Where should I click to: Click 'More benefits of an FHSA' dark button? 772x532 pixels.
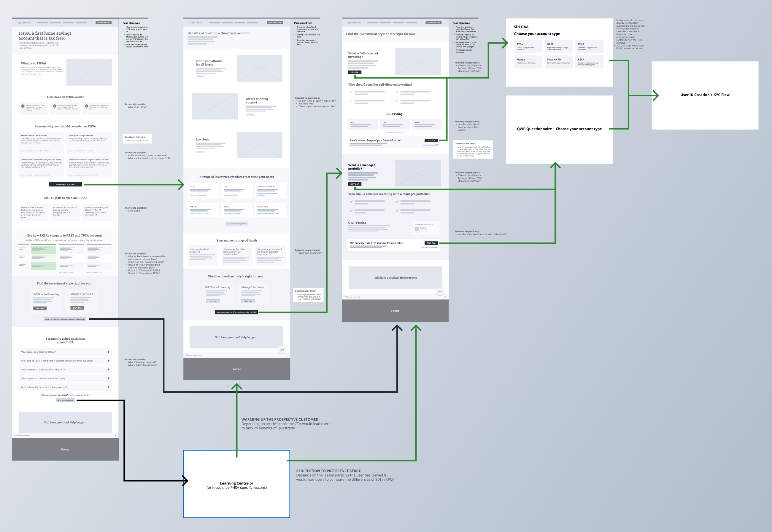[x=65, y=184]
